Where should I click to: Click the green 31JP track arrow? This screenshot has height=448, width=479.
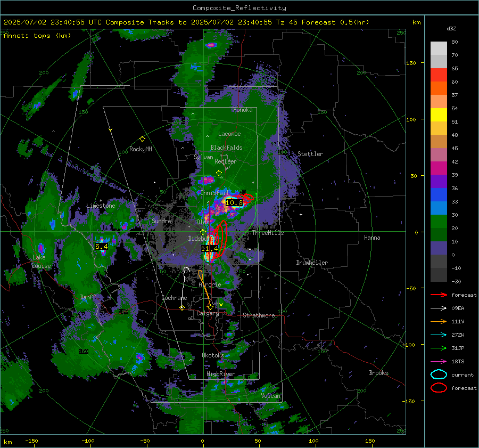tap(439, 348)
